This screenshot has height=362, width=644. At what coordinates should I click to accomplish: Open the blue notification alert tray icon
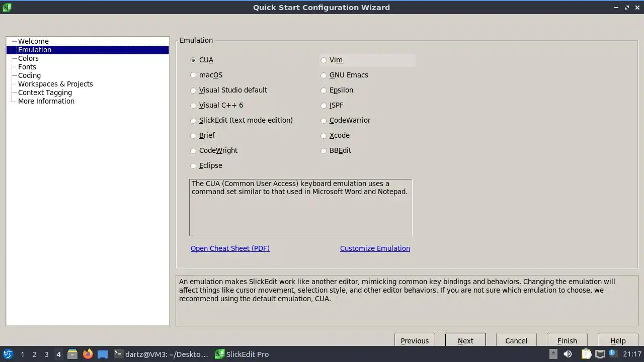point(613,354)
